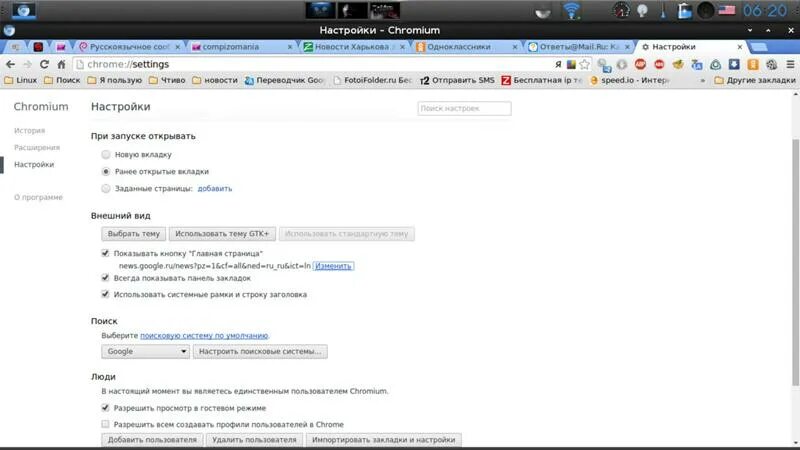Toggle 'Использовать системные рамки' checkbox
The width and height of the screenshot is (800, 450).
(105, 294)
